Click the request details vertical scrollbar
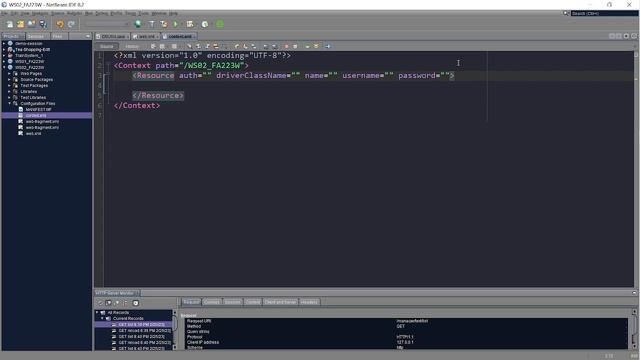Screen dimensions: 640x360 pos(634,330)
